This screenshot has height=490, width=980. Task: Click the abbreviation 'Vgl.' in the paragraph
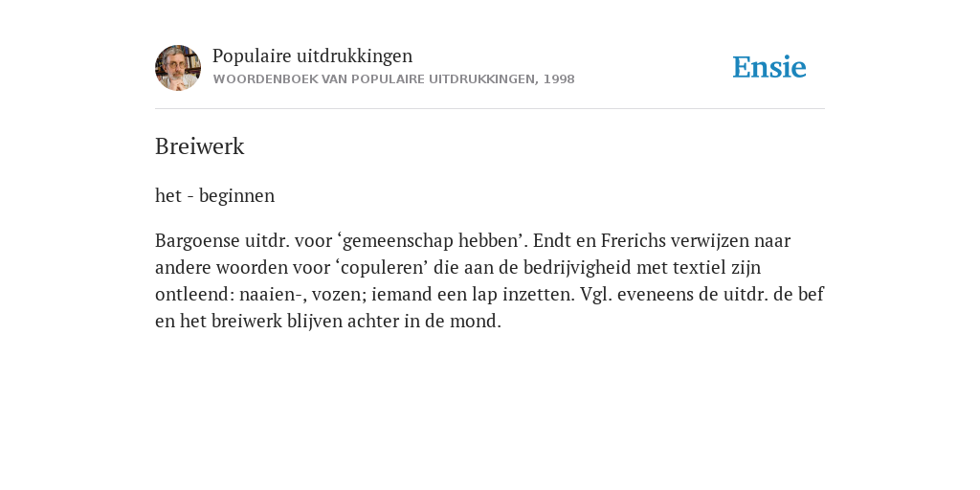point(596,295)
